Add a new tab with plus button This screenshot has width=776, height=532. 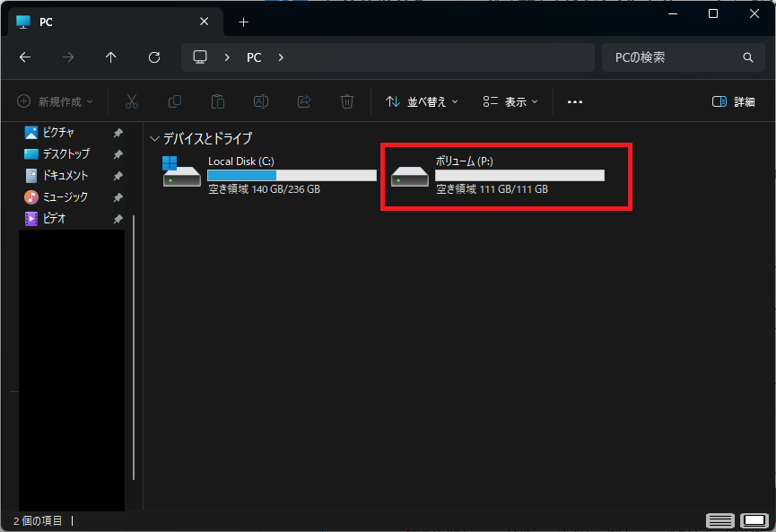[x=243, y=22]
